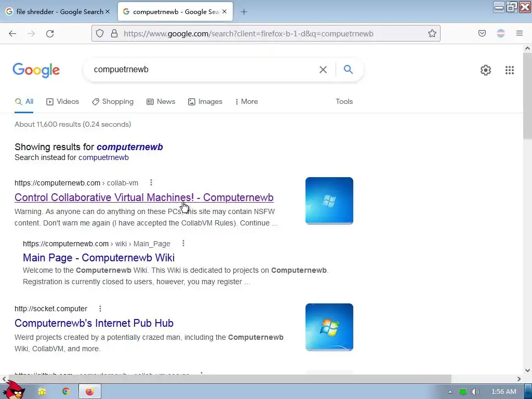Click the scroll up arrow

[x=527, y=48]
